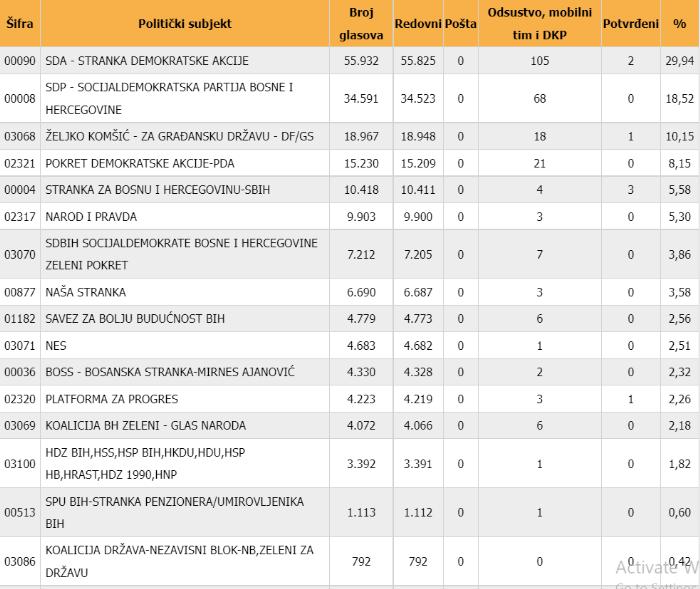Select KOALICIJA DRŽAVA-NEZAVISNI BLOK-NB entry
Screen dimensions: 700x589
click(x=179, y=561)
